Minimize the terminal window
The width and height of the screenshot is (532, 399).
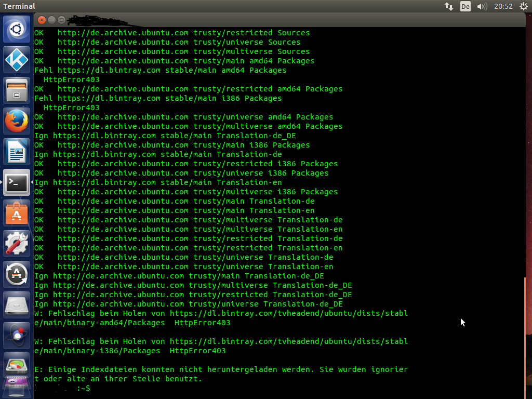click(51, 20)
